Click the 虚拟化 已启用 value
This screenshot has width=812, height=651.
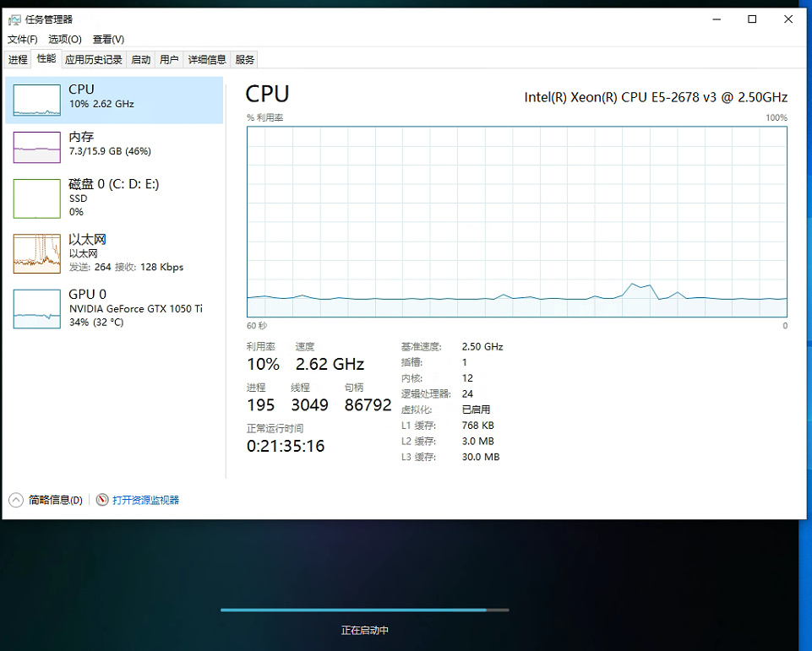point(476,410)
